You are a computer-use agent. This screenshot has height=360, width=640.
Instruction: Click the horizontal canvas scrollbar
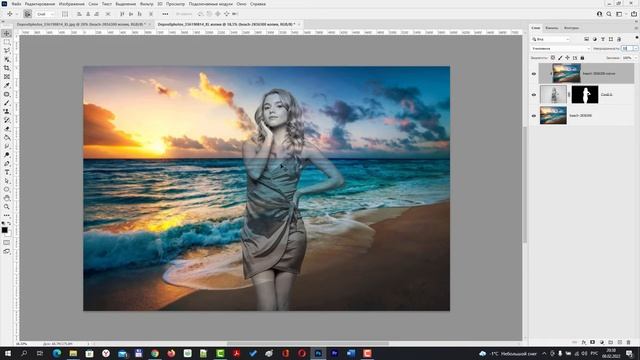click(308, 343)
